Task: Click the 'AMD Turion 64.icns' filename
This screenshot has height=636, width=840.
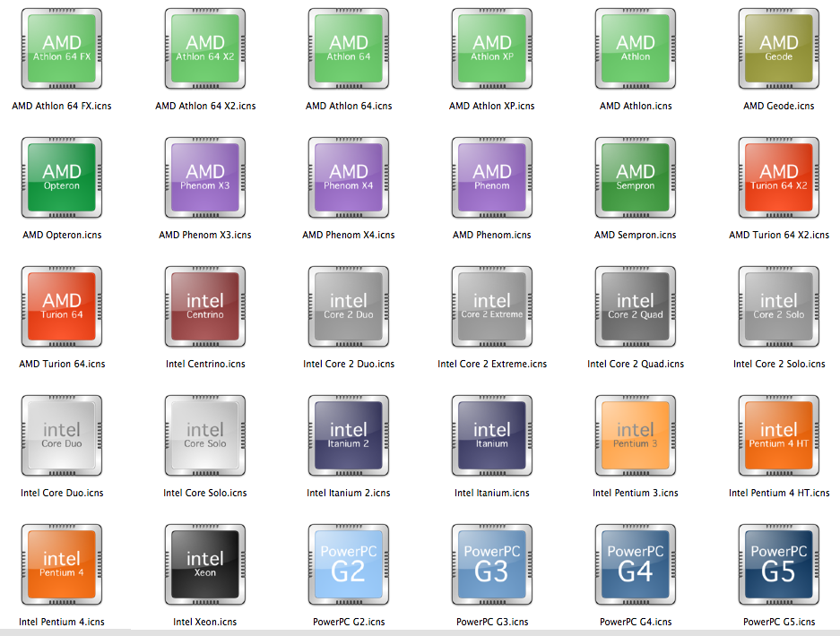Action: [62, 364]
